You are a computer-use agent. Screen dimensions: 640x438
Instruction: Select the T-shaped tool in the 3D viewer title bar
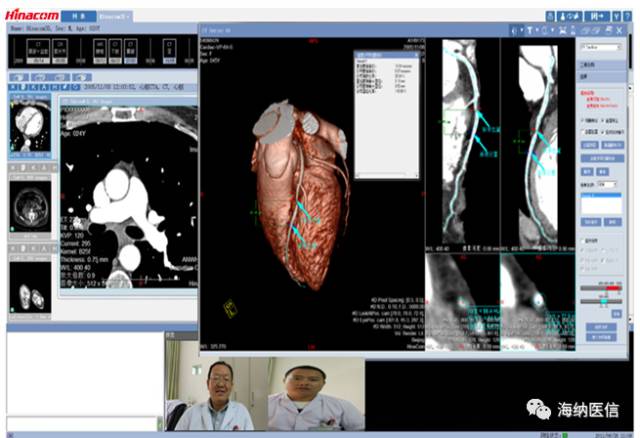[x=529, y=30]
